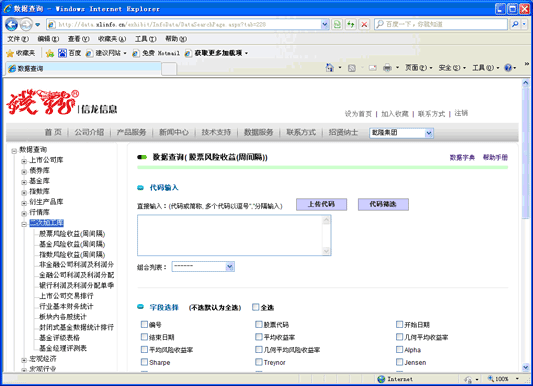Check the 全选 select-all checkbox
Image resolution: width=533 pixels, height=386 pixels.
[x=255, y=307]
